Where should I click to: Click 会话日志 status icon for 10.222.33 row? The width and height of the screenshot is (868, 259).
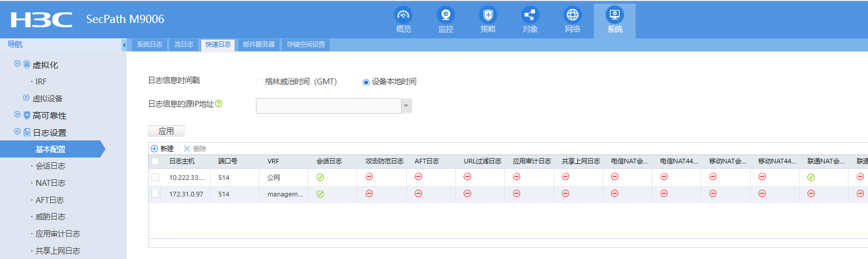tap(320, 177)
